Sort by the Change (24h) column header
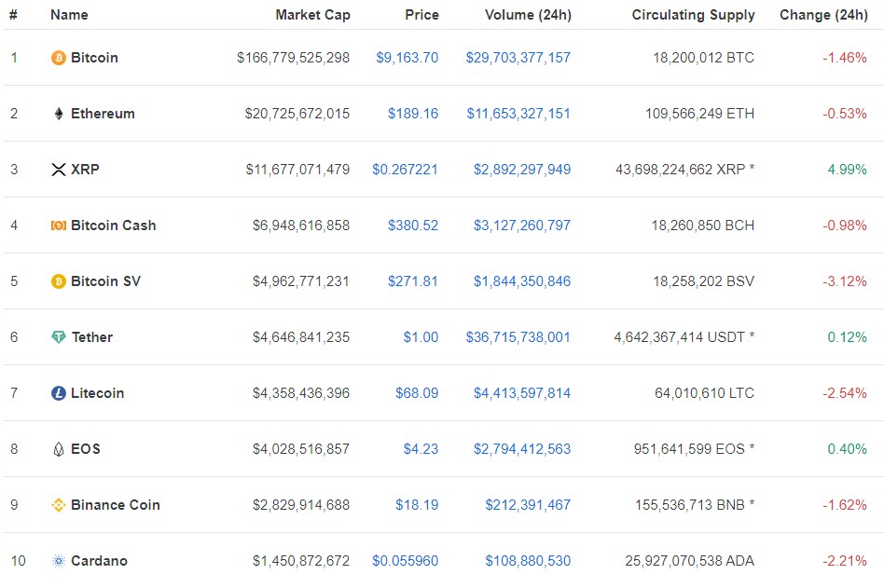 click(x=823, y=15)
